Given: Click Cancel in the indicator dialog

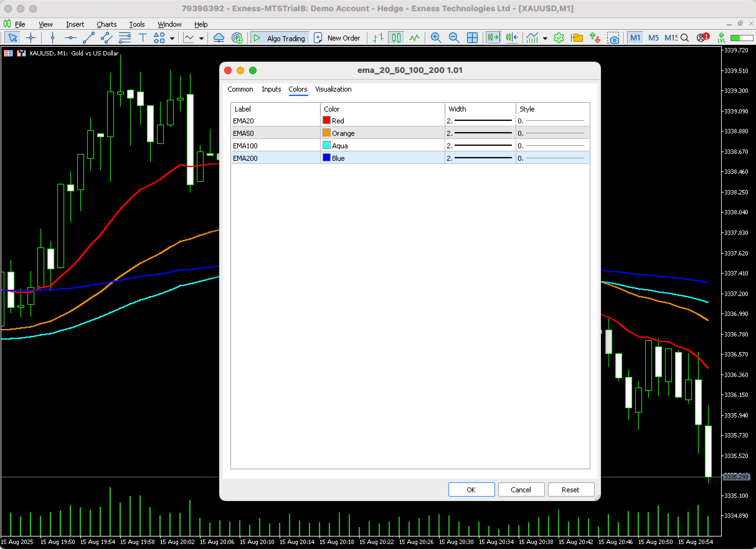Looking at the screenshot, I should (x=521, y=490).
